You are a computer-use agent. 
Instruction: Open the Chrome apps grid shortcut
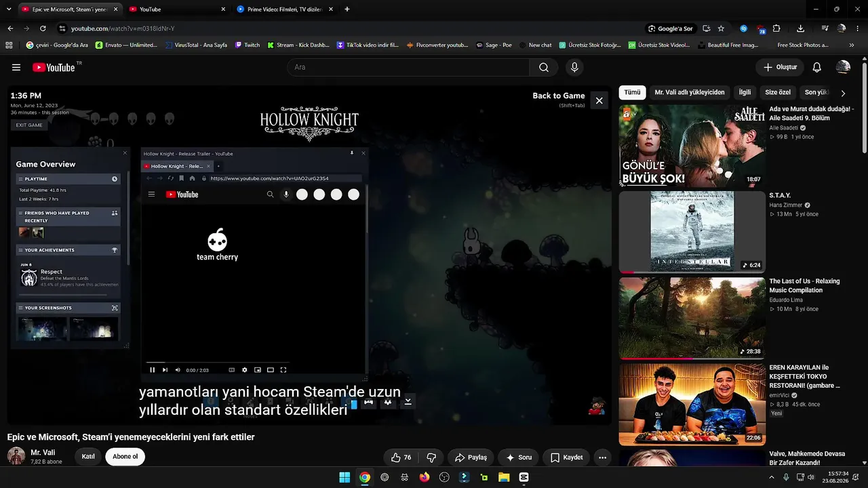pyautogui.click(x=9, y=45)
